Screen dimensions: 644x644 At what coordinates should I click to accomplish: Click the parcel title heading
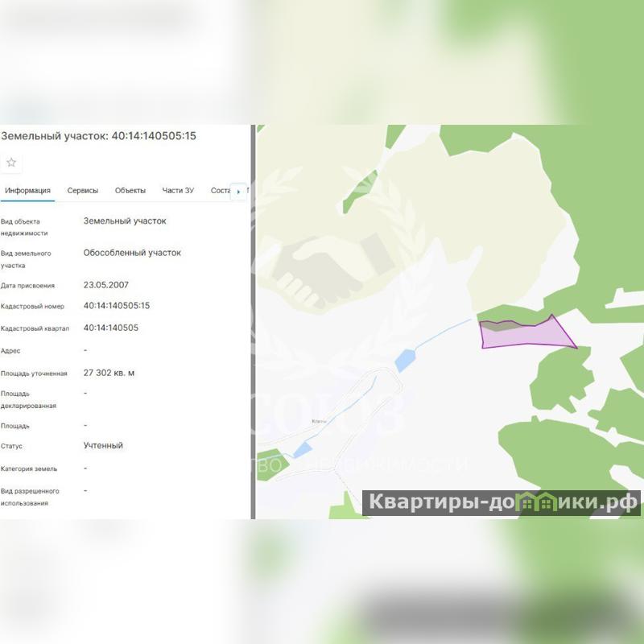[x=98, y=136]
